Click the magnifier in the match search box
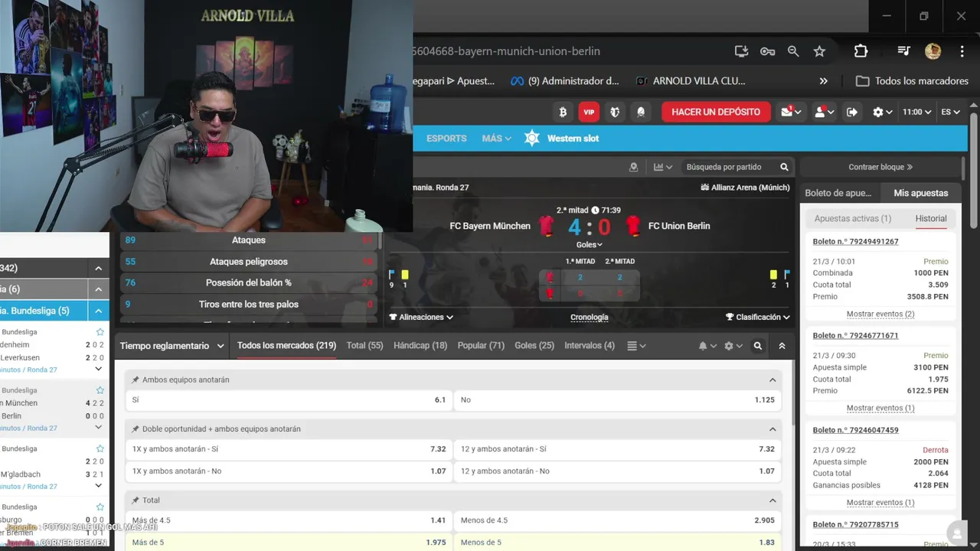Screen dimensions: 980x551 [x=784, y=167]
